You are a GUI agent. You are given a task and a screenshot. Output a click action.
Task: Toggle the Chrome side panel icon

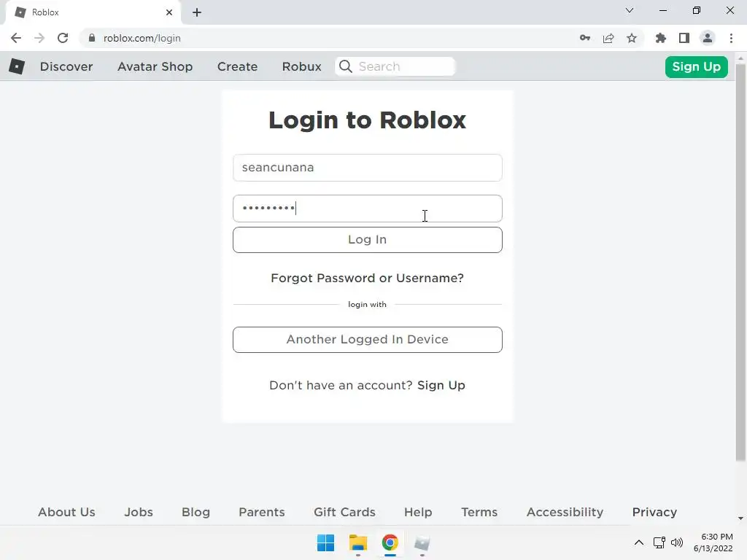(x=684, y=38)
